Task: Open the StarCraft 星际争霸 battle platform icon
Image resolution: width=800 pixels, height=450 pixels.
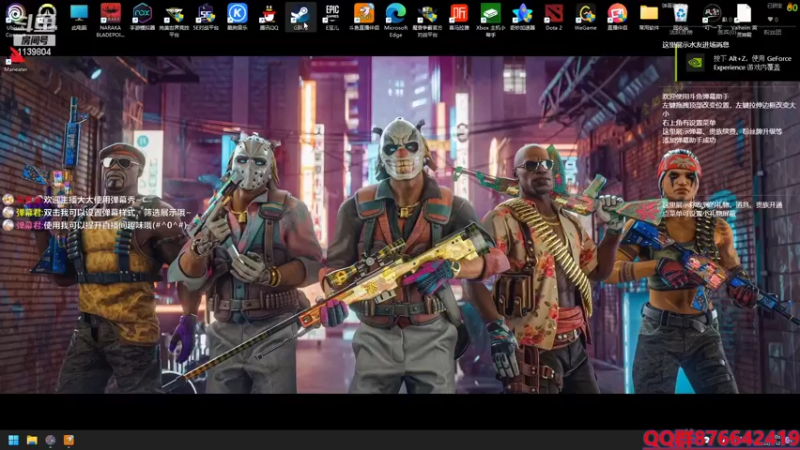Action: (427, 19)
